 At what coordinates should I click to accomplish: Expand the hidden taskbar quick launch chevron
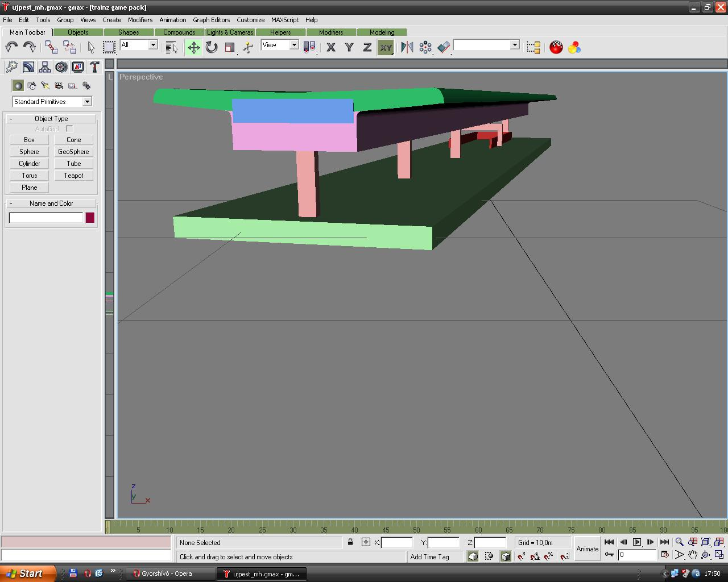click(x=113, y=571)
